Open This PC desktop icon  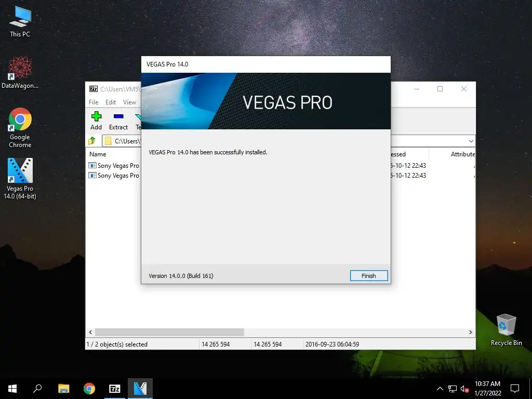coord(20,21)
